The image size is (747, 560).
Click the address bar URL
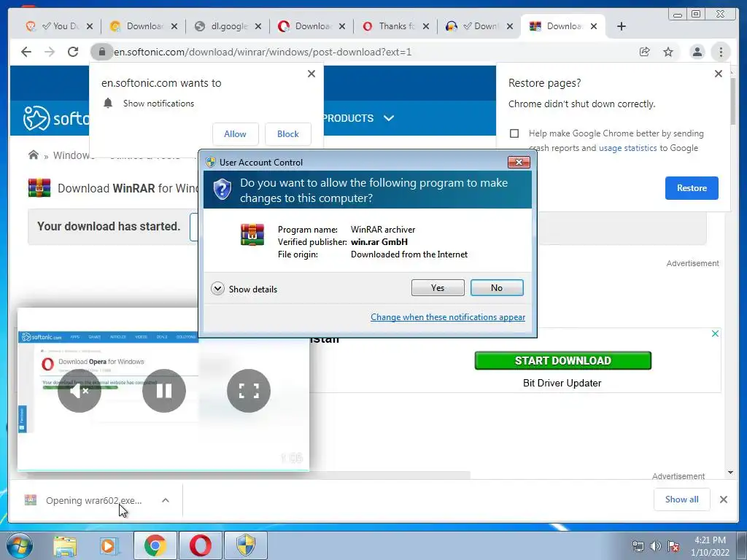click(x=263, y=52)
